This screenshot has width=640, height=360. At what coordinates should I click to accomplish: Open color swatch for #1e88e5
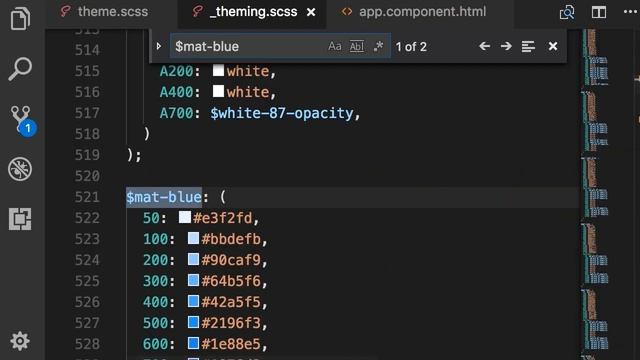coord(193,343)
